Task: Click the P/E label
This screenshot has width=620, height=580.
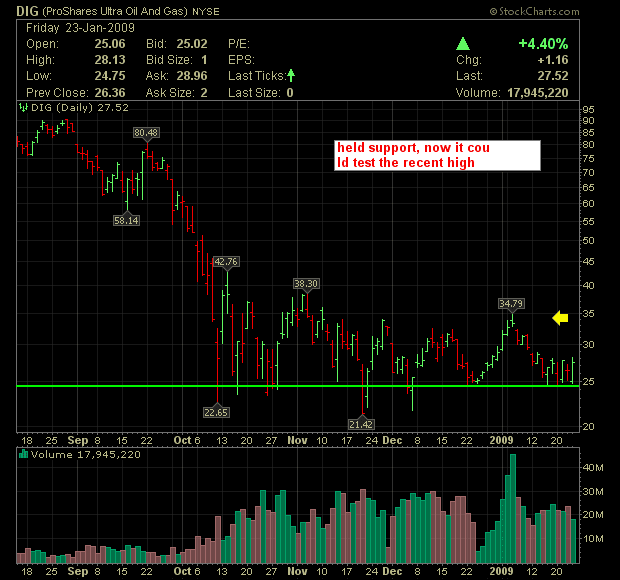Action: (x=239, y=43)
